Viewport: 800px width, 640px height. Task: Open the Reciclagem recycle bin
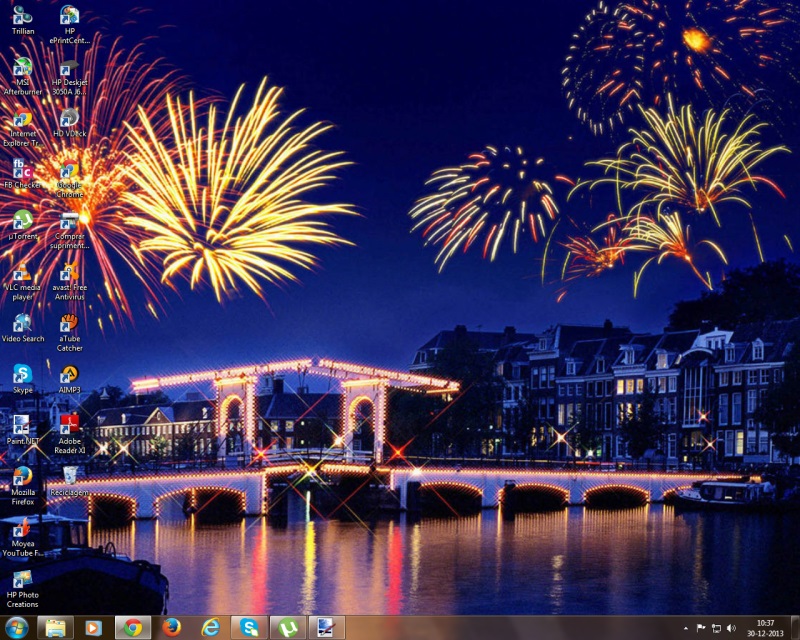(x=69, y=478)
